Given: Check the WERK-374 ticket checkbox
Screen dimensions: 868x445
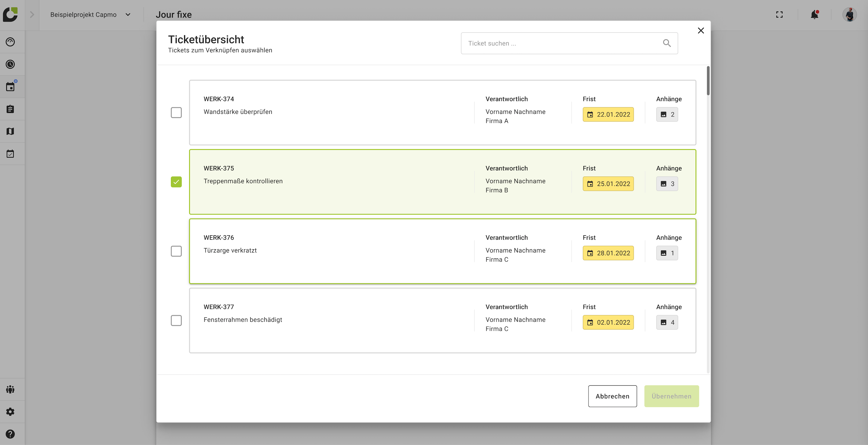Looking at the screenshot, I should coord(176,113).
